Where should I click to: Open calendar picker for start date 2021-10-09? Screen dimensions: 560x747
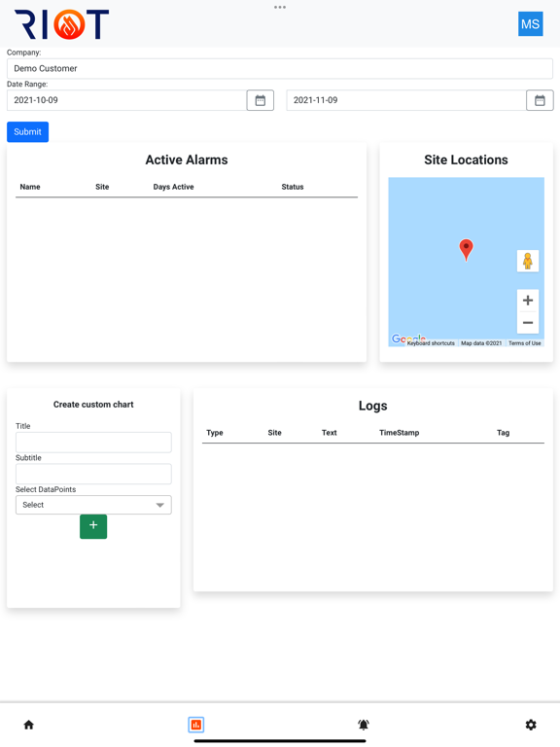260,100
